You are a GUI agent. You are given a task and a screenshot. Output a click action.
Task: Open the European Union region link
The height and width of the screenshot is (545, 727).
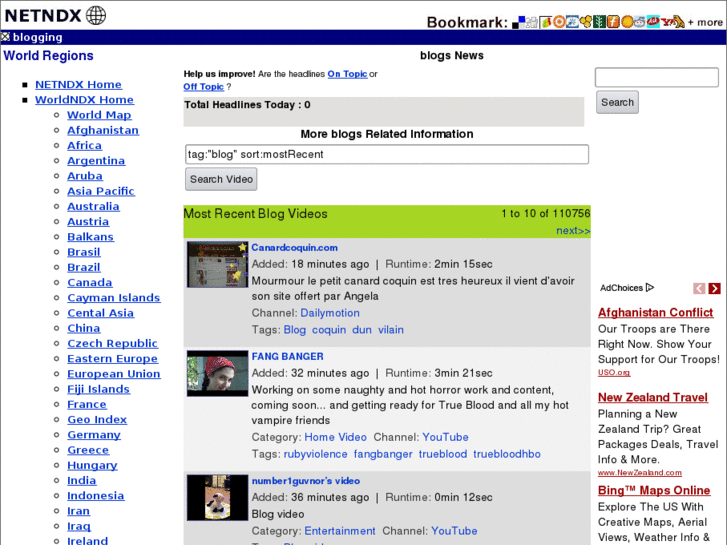point(114,374)
